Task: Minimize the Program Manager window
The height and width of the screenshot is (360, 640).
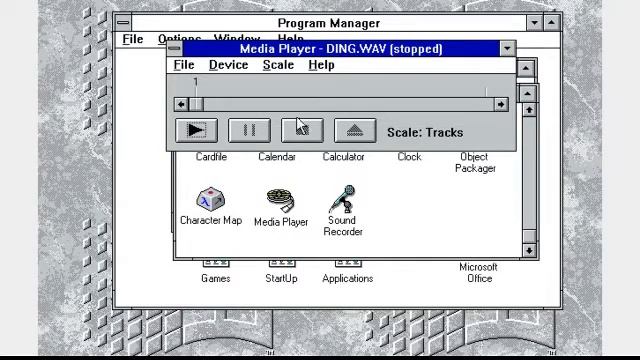Action: tap(534, 23)
